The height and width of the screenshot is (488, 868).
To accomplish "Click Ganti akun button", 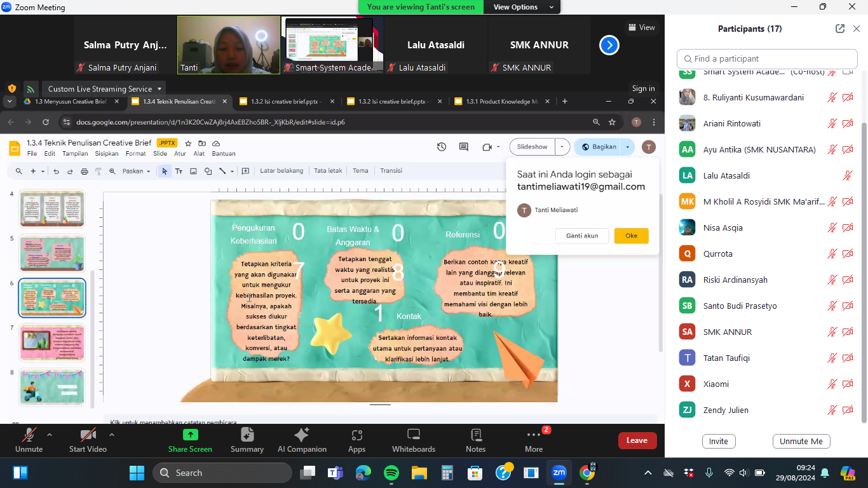I will [582, 236].
